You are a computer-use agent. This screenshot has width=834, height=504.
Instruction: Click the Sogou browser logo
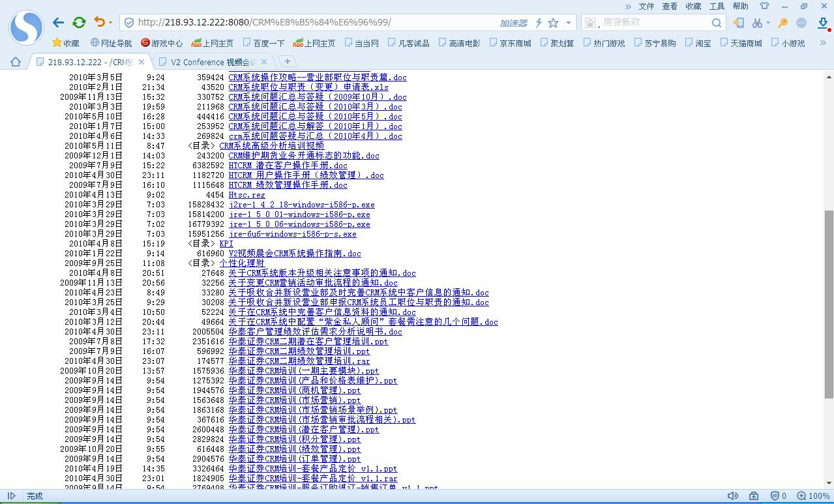[x=26, y=27]
